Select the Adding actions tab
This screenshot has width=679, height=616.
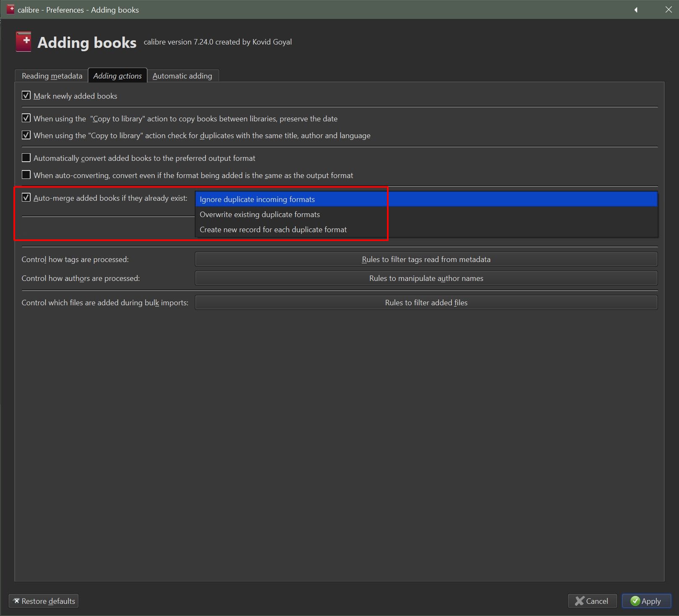click(118, 76)
